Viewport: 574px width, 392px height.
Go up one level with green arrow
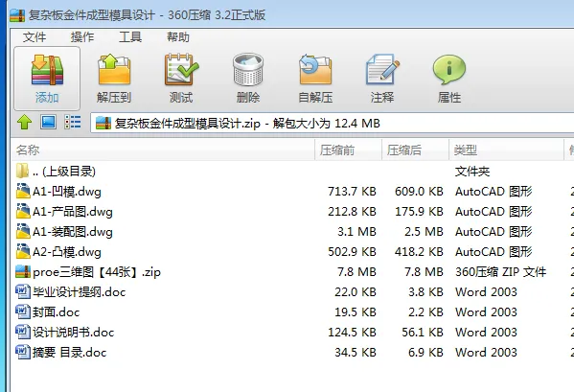tap(25, 123)
